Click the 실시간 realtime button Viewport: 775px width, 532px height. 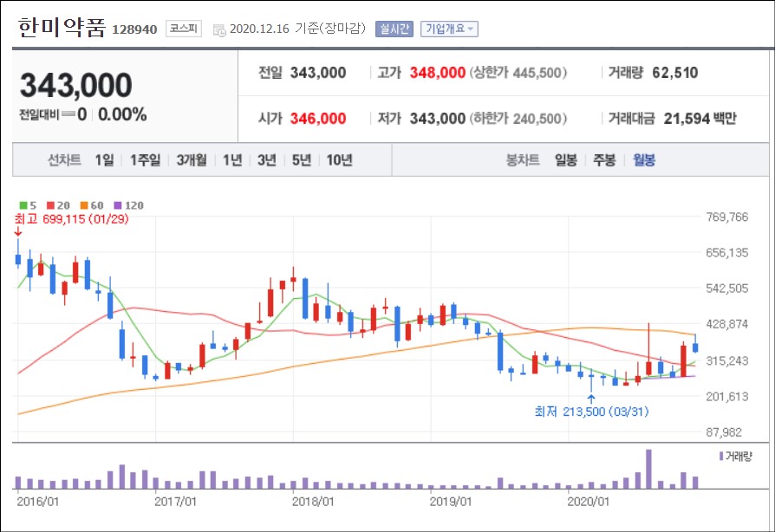pos(394,29)
